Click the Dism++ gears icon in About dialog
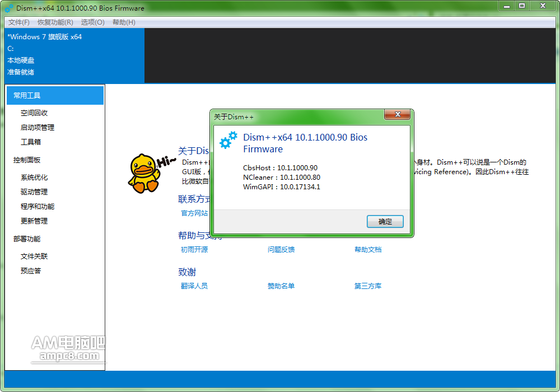The width and height of the screenshot is (560, 392). click(228, 140)
